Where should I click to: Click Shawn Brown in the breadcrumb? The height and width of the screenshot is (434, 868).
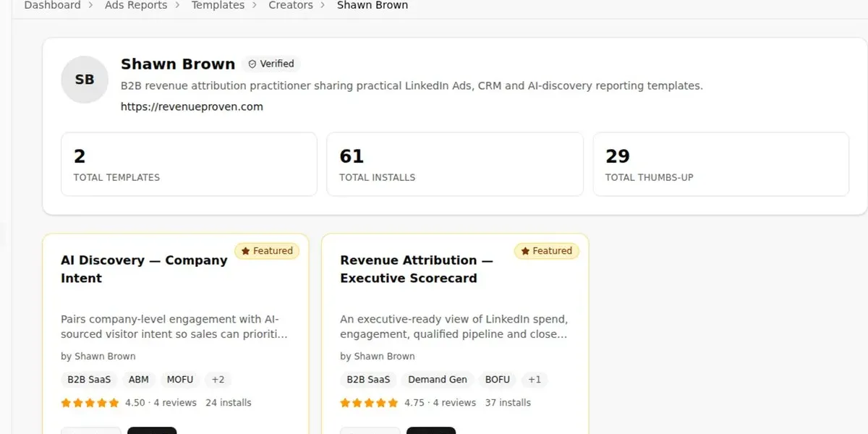pyautogui.click(x=373, y=5)
